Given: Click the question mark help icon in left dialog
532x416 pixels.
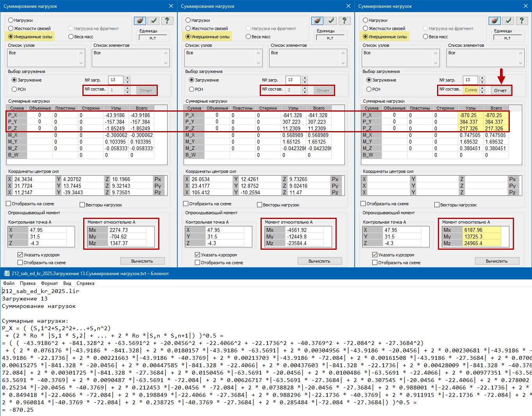Looking at the screenshot, I should (x=167, y=21).
